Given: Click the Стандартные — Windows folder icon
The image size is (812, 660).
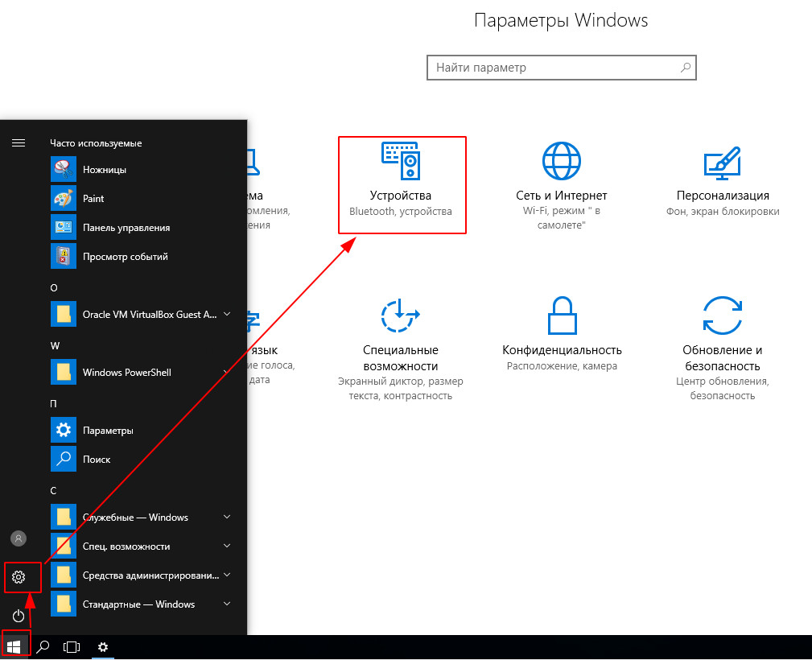Looking at the screenshot, I should click(64, 604).
